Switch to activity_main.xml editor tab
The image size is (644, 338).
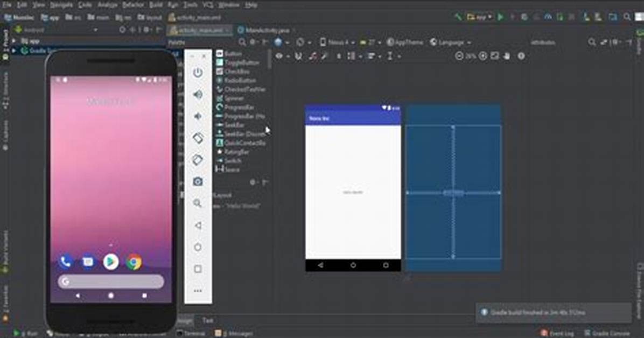point(199,30)
